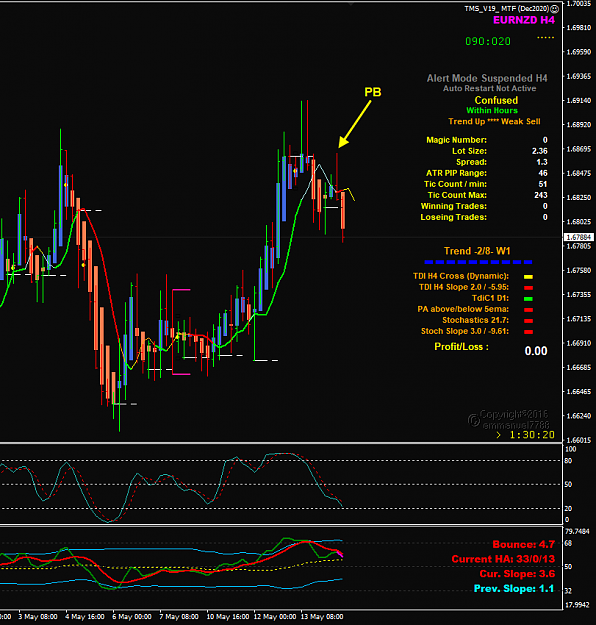Click the PA above/below 5ema label
596x625 pixels.
coord(463,309)
